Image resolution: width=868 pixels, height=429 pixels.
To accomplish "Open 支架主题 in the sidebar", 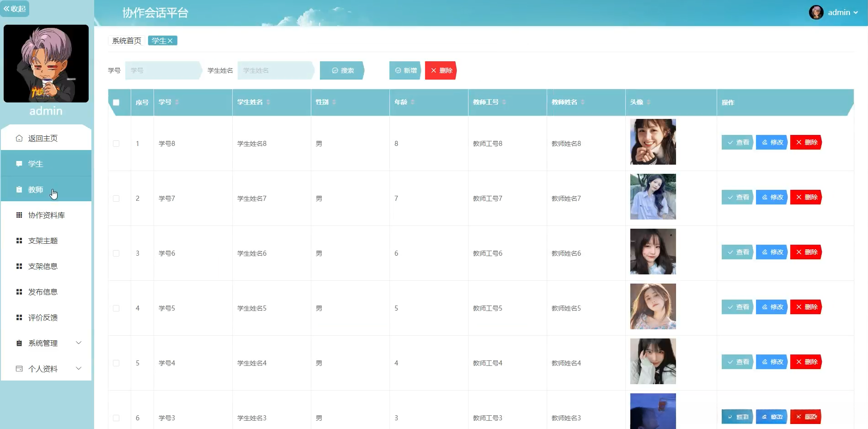I will [46, 241].
